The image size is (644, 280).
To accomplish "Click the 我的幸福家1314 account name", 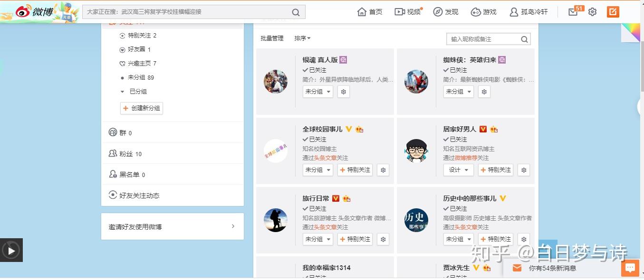I will pos(327,268).
